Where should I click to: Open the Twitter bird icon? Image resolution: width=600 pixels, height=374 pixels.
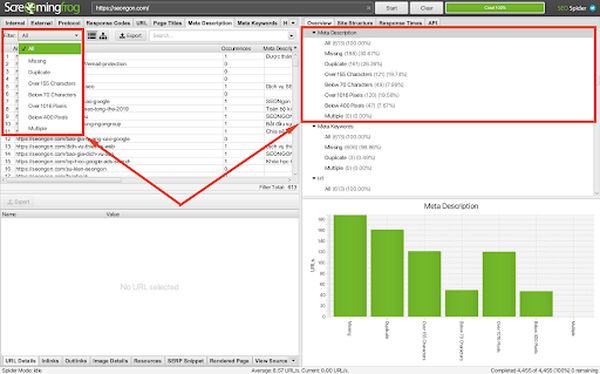point(593,8)
